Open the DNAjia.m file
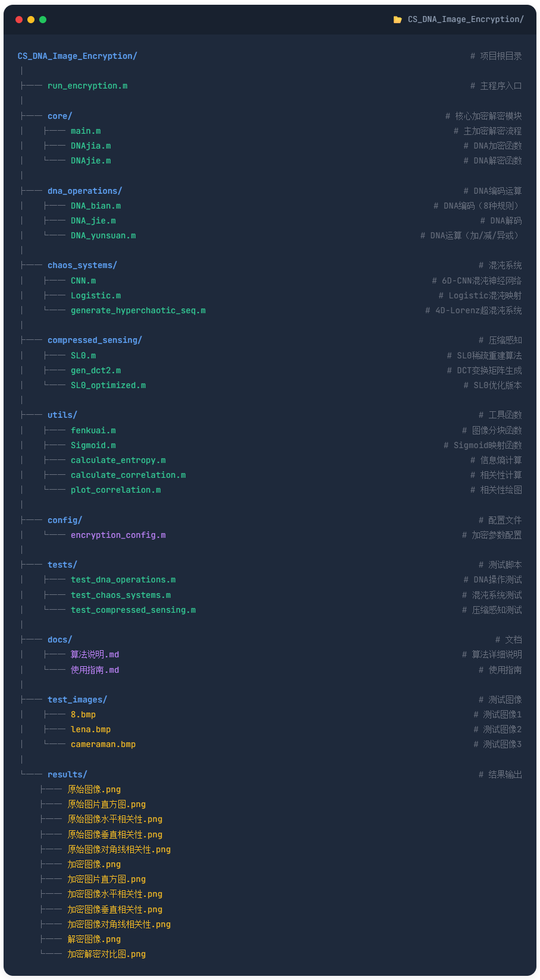The image size is (540, 980). 90,146
